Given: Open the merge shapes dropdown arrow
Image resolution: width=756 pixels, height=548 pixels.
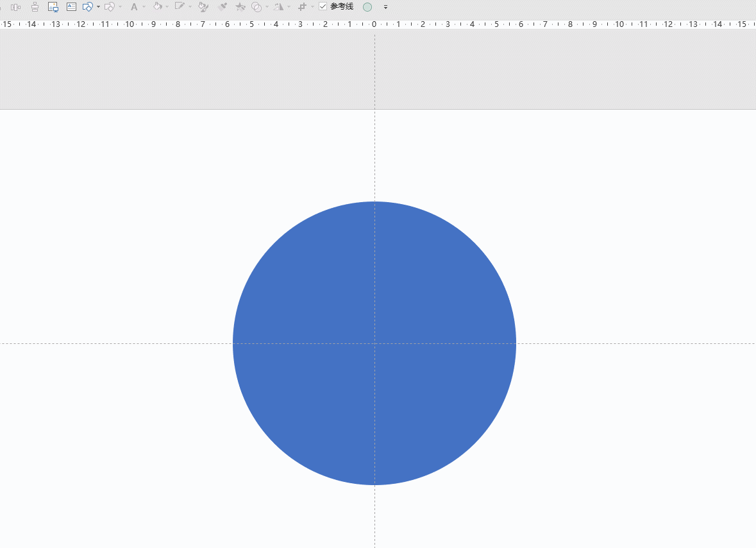Looking at the screenshot, I should click(267, 7).
